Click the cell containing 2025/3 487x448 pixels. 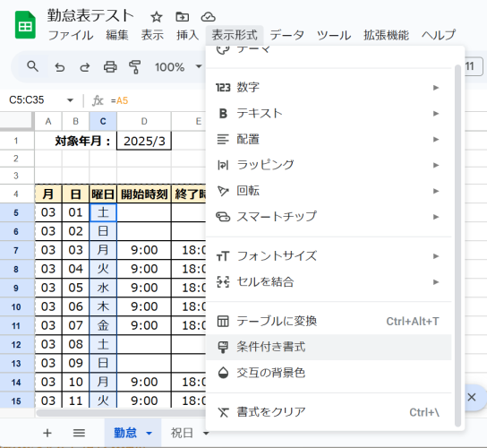[x=144, y=142]
